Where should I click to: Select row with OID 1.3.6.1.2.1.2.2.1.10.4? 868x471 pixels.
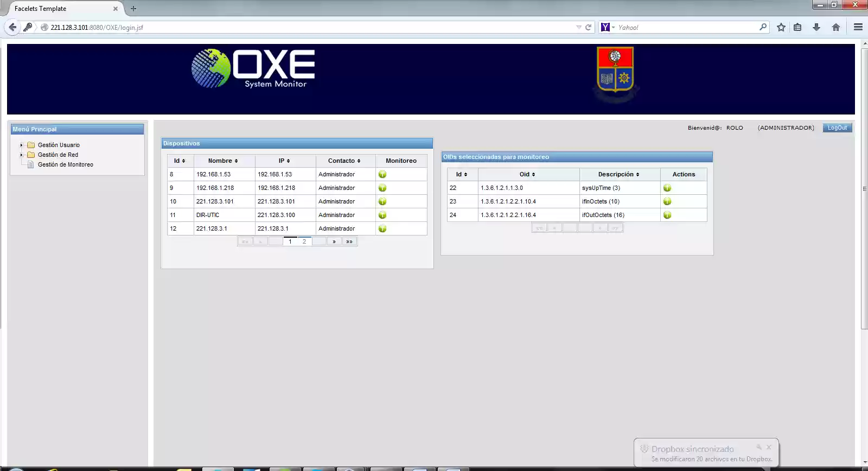pyautogui.click(x=577, y=201)
